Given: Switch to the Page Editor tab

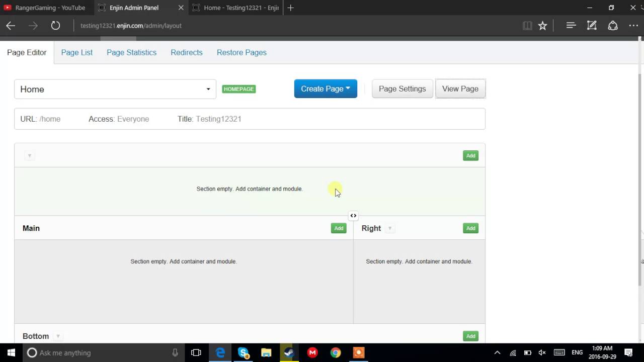Looking at the screenshot, I should coord(27,52).
